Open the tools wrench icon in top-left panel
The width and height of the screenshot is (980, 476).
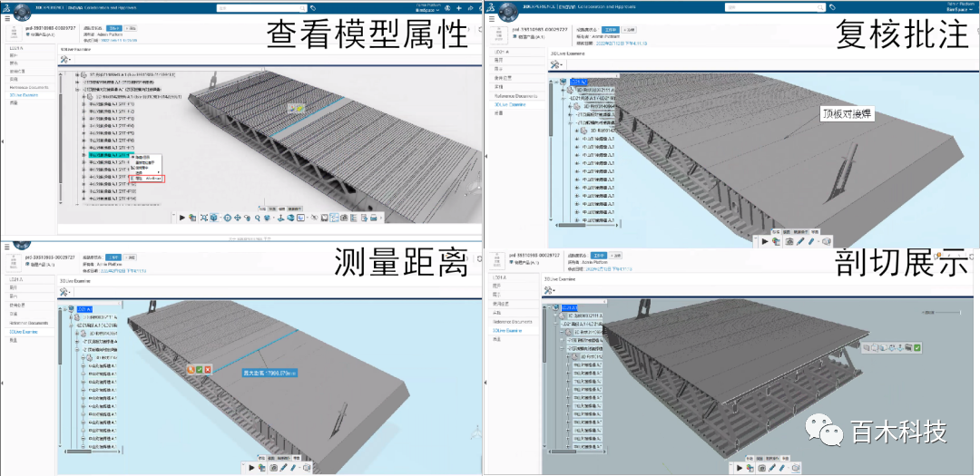coord(64,60)
